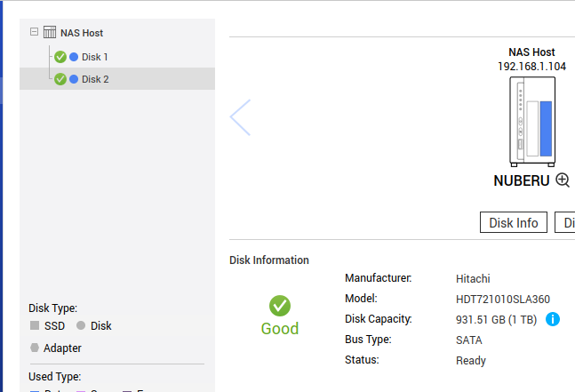Zoom in using magnifier next to NUBERU
This screenshot has height=392, width=575.
563,180
